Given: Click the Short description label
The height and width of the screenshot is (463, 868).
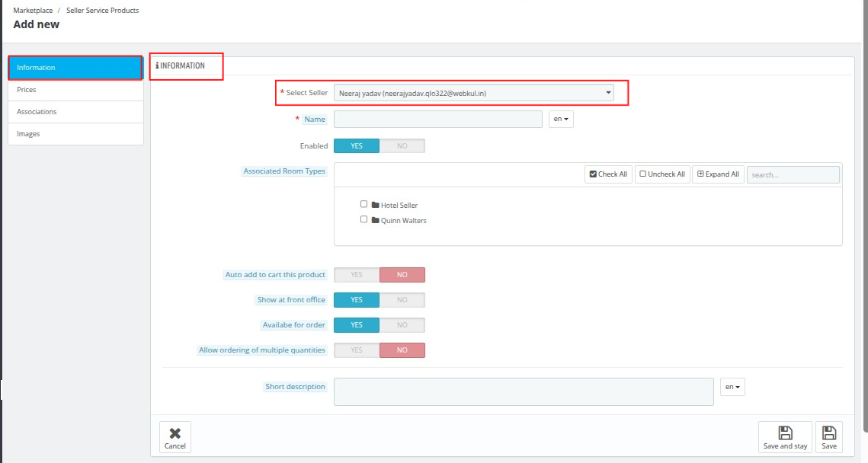Looking at the screenshot, I should [295, 387].
